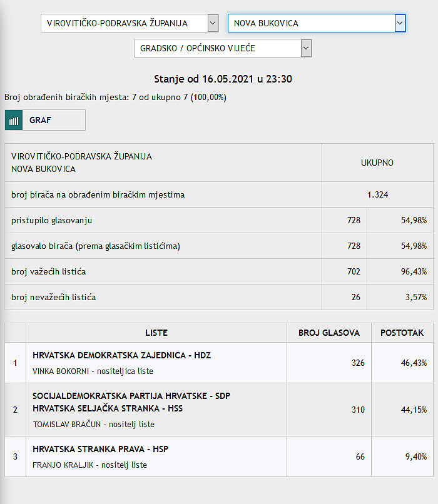Open the GRAF chart view
438x504 pixels.
tap(45, 120)
